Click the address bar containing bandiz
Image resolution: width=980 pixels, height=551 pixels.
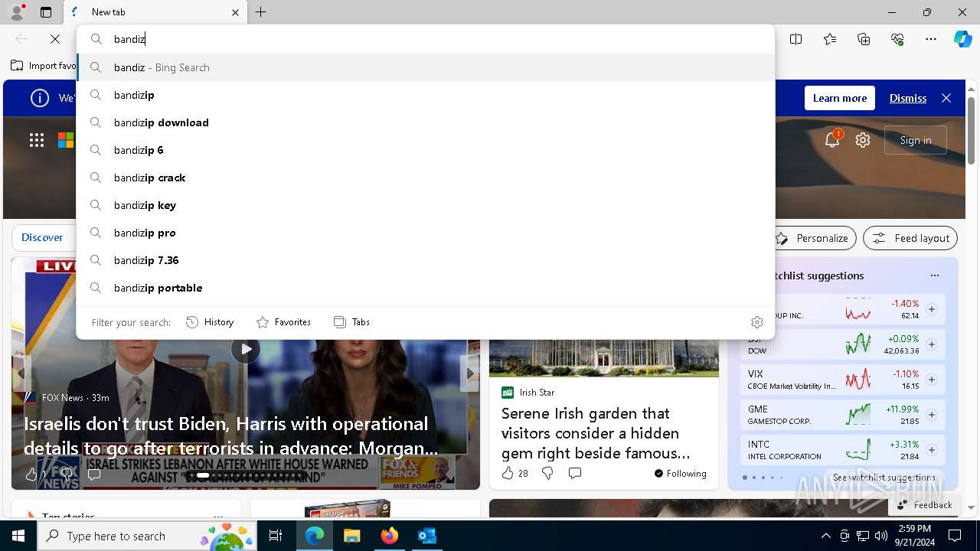426,39
